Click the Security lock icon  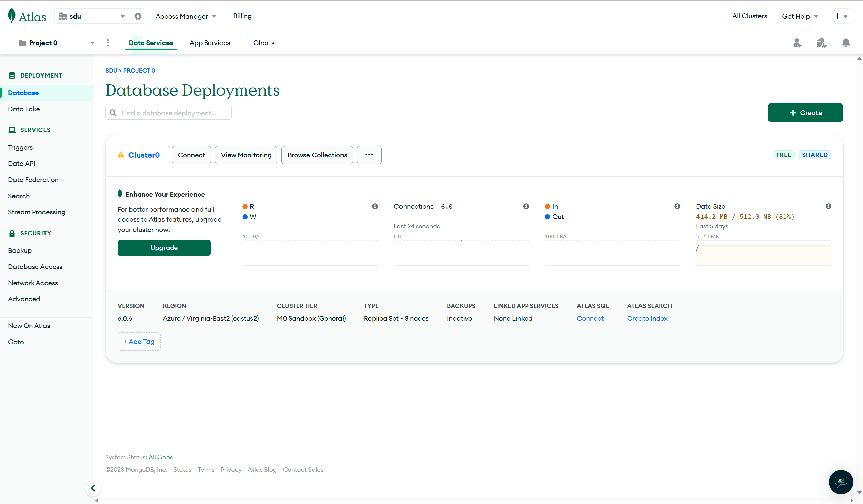pyautogui.click(x=12, y=233)
